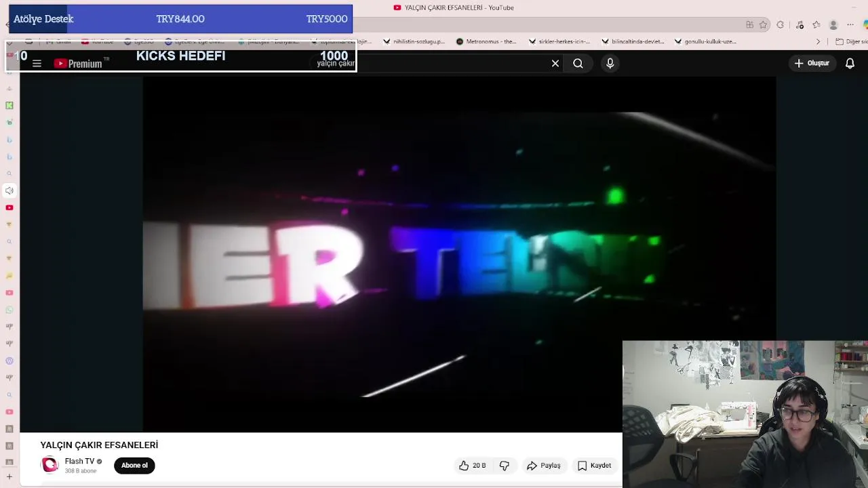This screenshot has height=488, width=868.
Task: Open bilincaltinda-devlet bookmark
Action: coord(633,41)
